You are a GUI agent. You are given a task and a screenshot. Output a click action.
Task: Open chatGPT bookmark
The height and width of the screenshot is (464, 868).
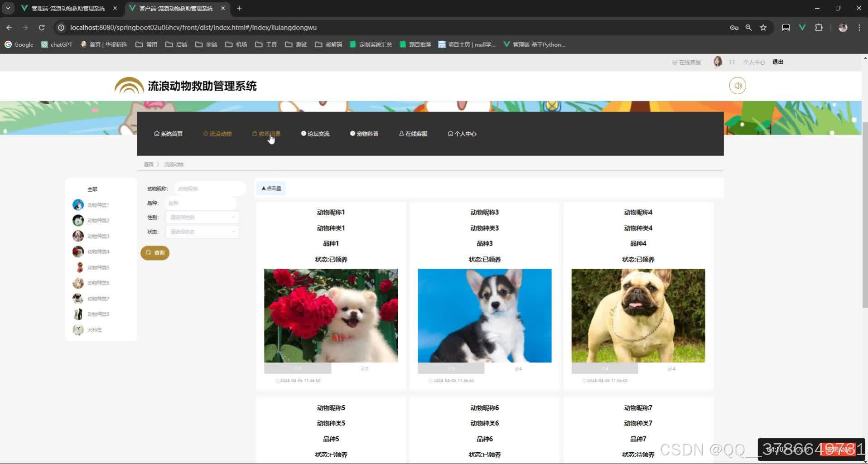point(57,44)
